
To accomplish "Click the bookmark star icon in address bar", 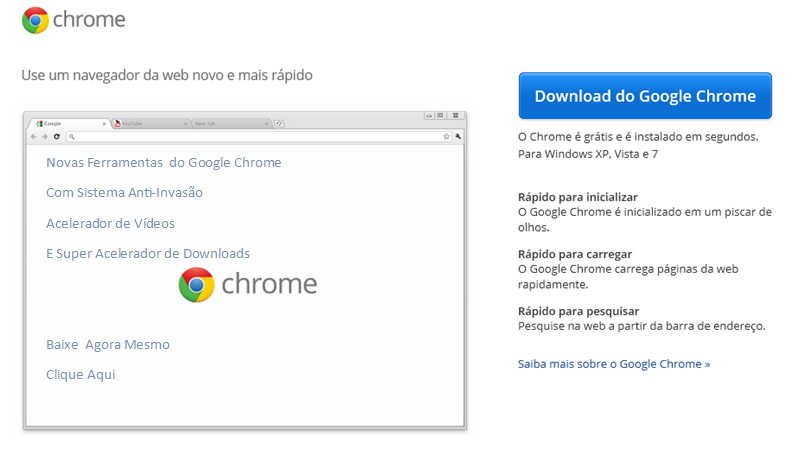I will 446,136.
